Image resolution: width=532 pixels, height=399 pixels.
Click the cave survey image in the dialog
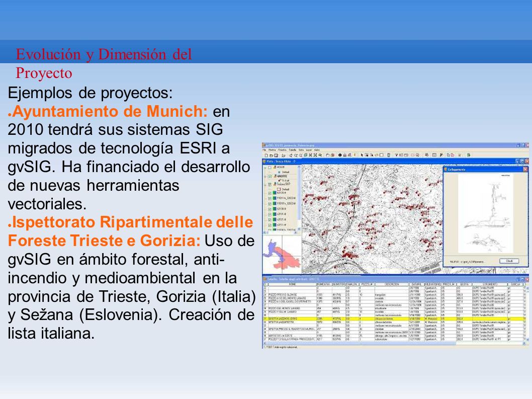[x=485, y=213]
